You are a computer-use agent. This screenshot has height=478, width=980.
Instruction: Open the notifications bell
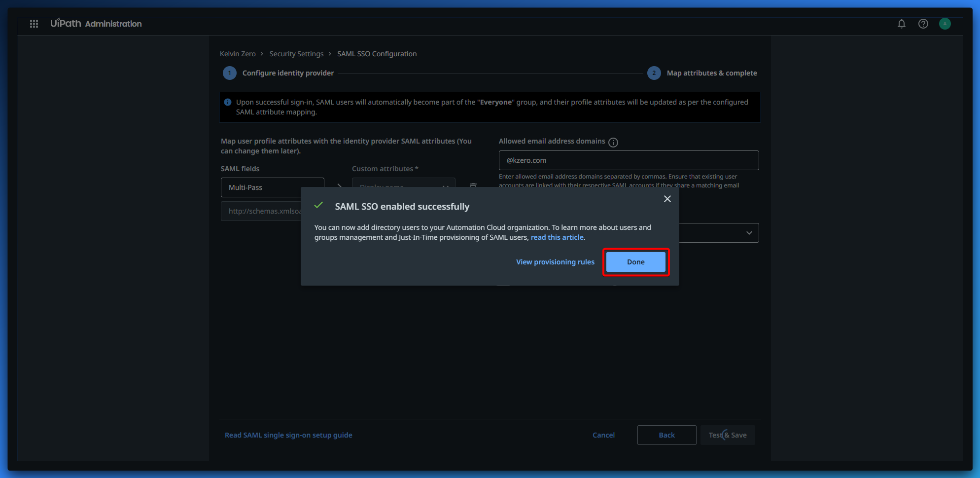pos(902,24)
